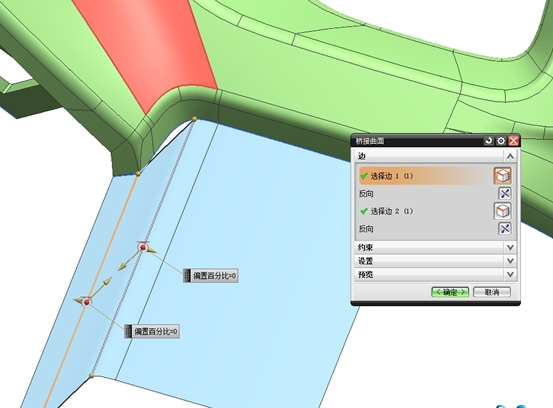Open dialog options gear in 桥接曲面 title bar
Viewport: 553px width, 408px height.
pos(501,141)
